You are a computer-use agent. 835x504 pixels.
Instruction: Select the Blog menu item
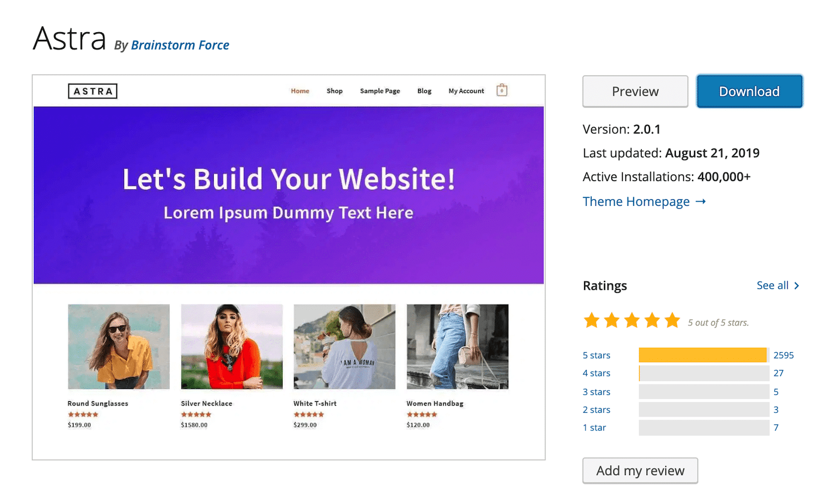[424, 91]
